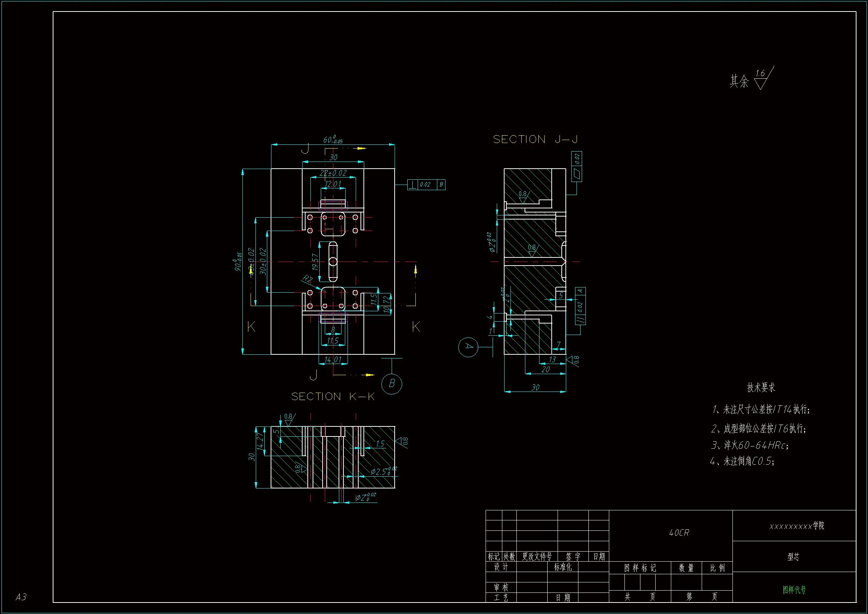Viewport: 868px width, 614px height.
Task: Click the datum circle labeled B
Action: pyautogui.click(x=392, y=384)
